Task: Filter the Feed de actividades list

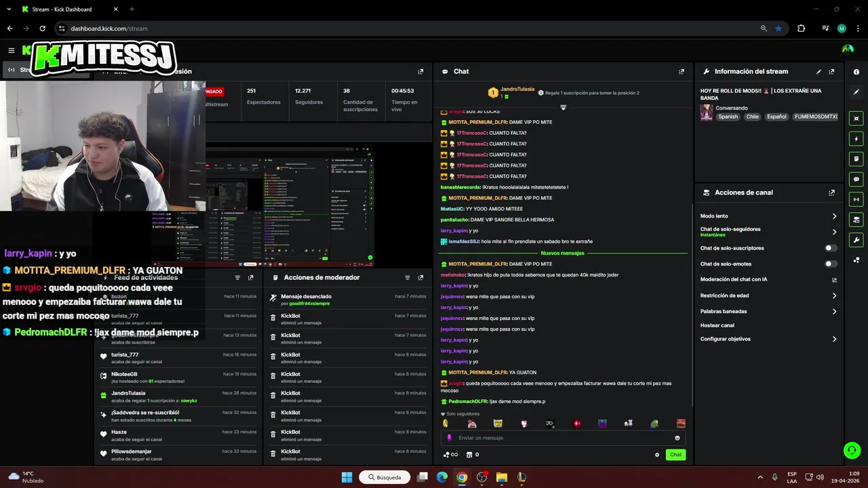Action: (237, 277)
